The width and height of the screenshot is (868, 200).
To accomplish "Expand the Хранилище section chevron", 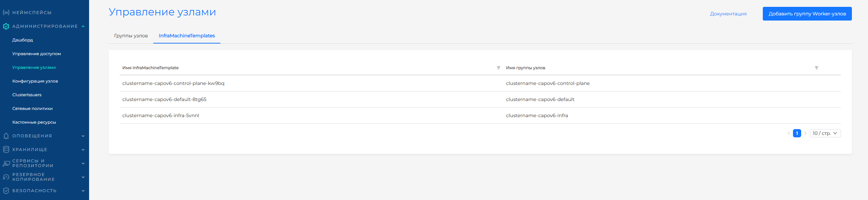I will pos(83,150).
